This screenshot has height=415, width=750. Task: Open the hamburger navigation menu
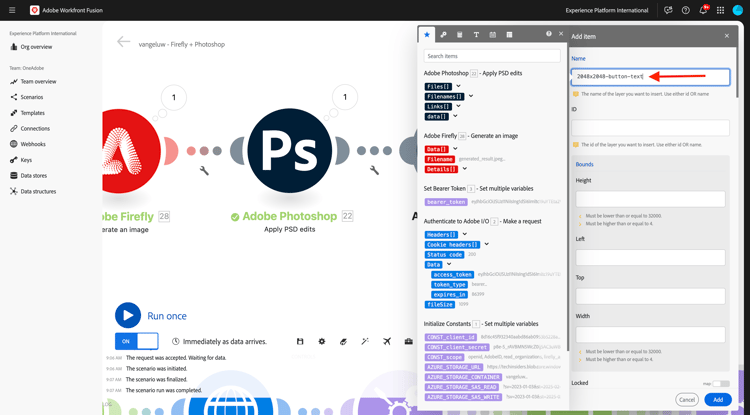[x=12, y=10]
